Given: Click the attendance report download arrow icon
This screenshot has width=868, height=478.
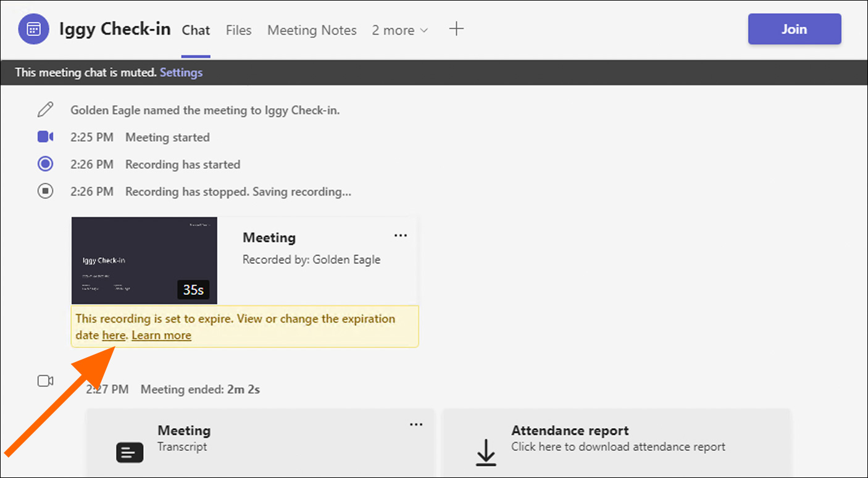Looking at the screenshot, I should [486, 452].
